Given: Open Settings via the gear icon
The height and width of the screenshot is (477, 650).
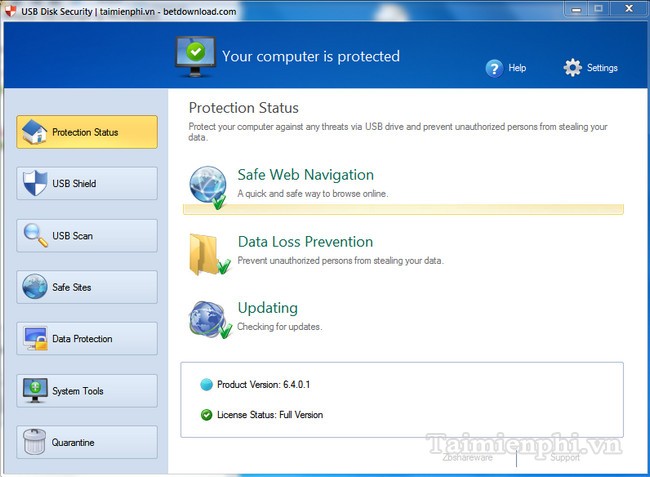Looking at the screenshot, I should point(572,68).
